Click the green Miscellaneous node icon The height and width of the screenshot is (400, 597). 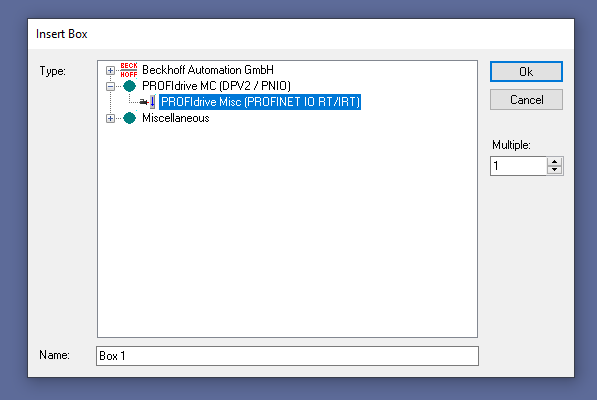pos(129,118)
